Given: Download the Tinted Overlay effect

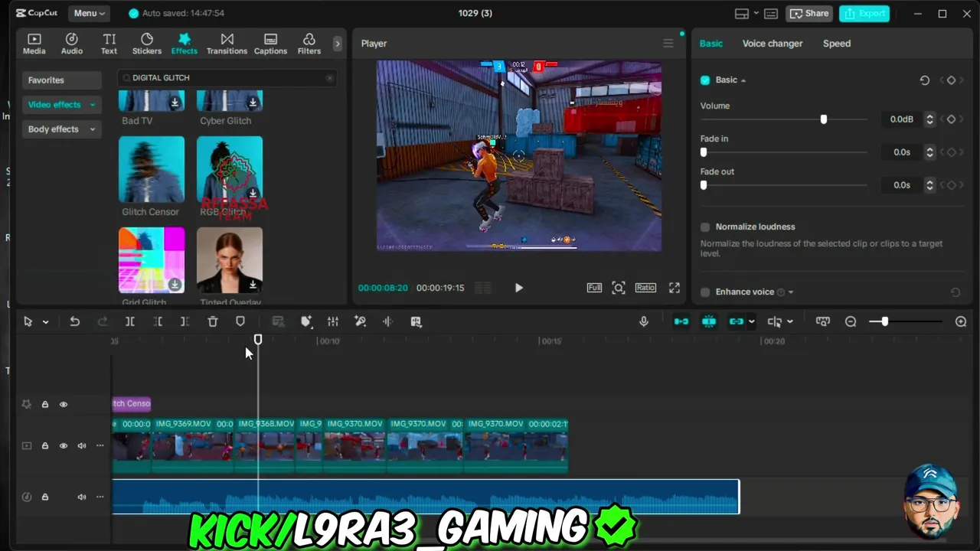Looking at the screenshot, I should click(x=253, y=285).
